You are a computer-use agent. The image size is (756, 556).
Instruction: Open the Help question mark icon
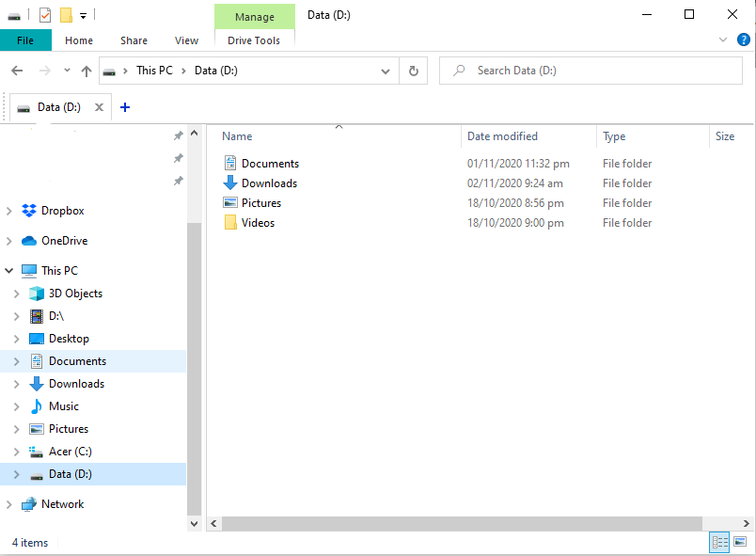coord(743,40)
